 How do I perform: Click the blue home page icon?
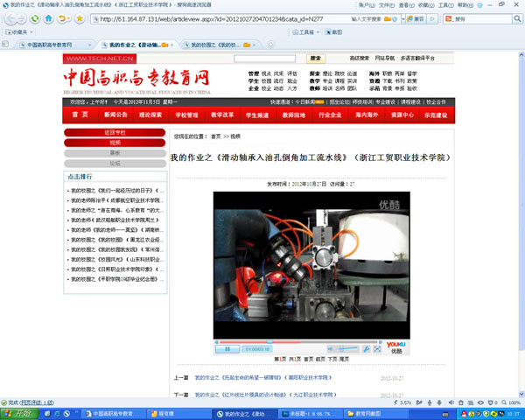48,18
